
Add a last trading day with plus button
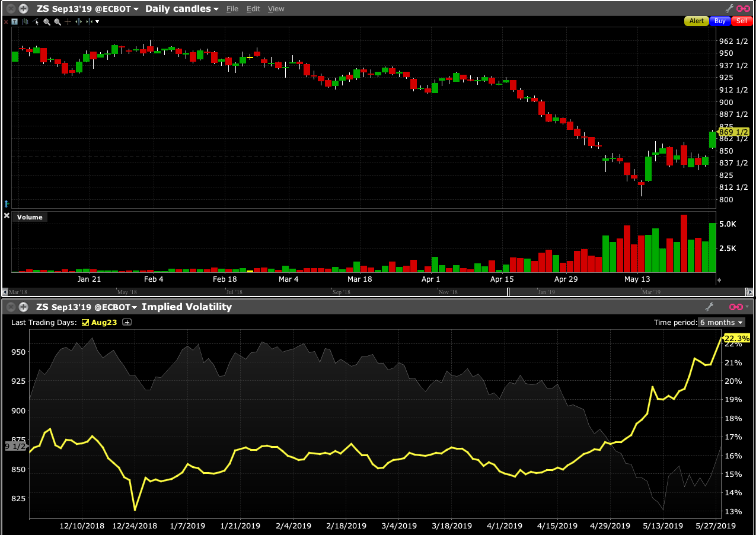tap(126, 322)
